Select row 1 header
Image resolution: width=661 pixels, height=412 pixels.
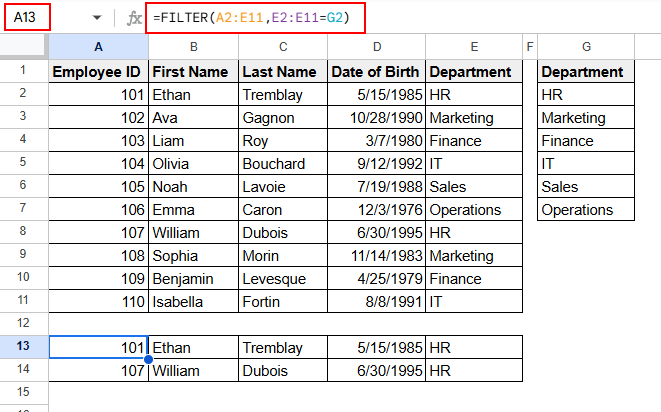[24, 72]
